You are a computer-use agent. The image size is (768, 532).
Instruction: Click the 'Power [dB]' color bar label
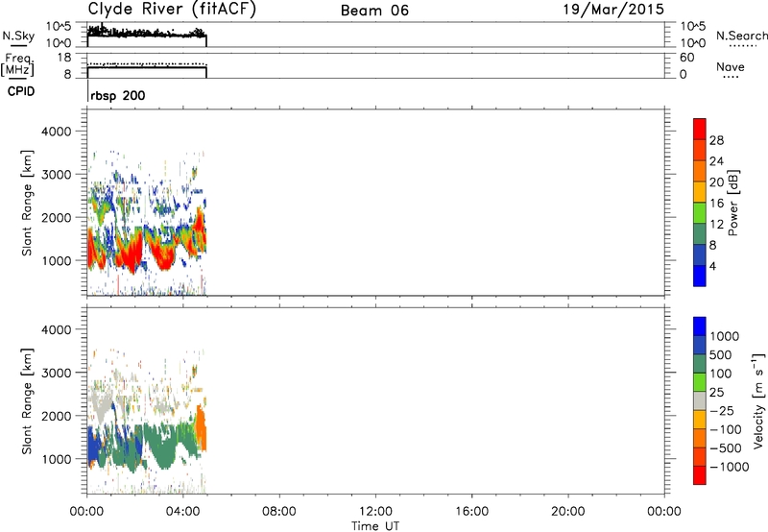(732, 203)
